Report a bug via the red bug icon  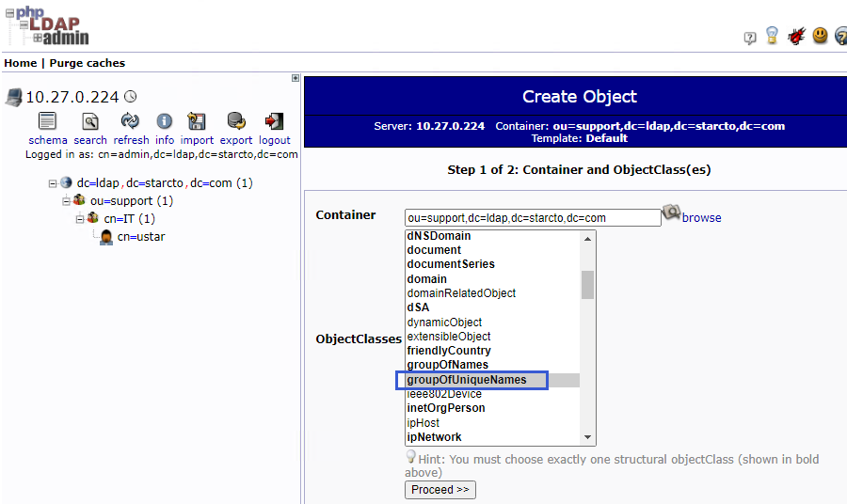(795, 36)
